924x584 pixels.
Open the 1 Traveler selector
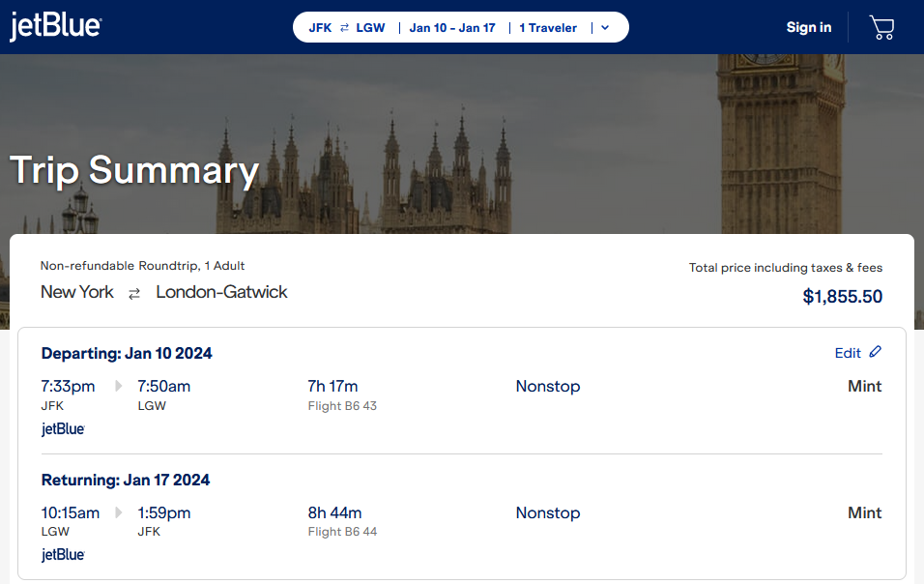(548, 27)
